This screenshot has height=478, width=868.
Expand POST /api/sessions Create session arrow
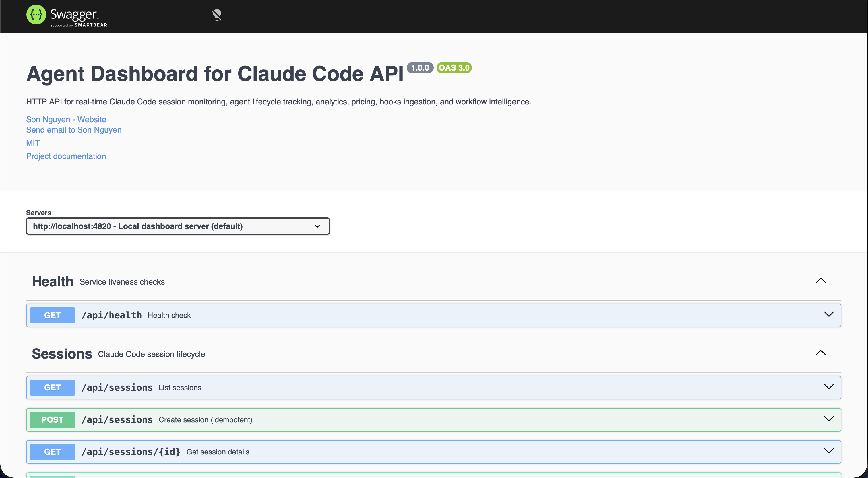tap(829, 419)
